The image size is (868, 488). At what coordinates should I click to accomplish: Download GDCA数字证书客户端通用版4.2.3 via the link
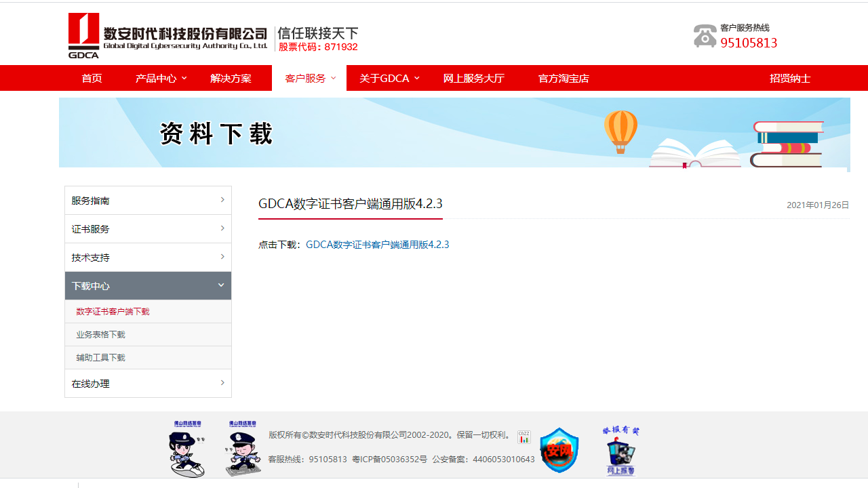pos(378,244)
